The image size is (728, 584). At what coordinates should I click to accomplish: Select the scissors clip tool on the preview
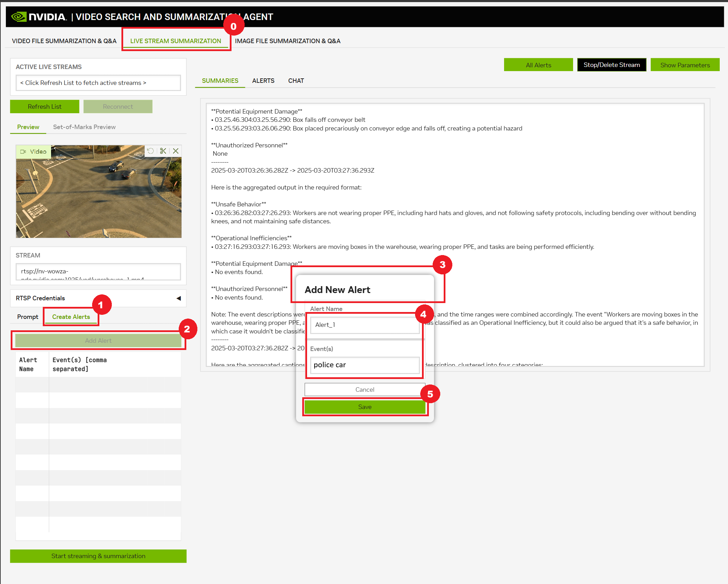point(163,151)
